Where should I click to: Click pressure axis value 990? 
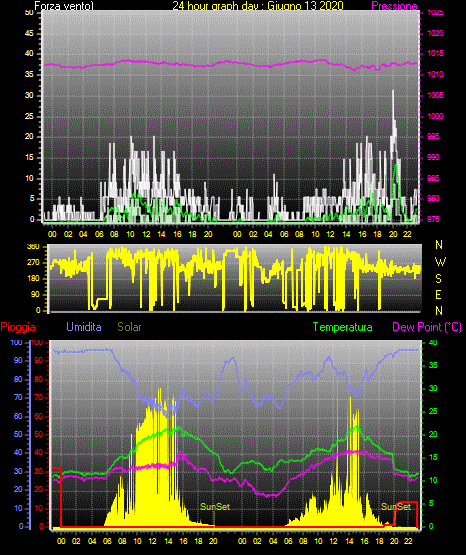point(433,157)
